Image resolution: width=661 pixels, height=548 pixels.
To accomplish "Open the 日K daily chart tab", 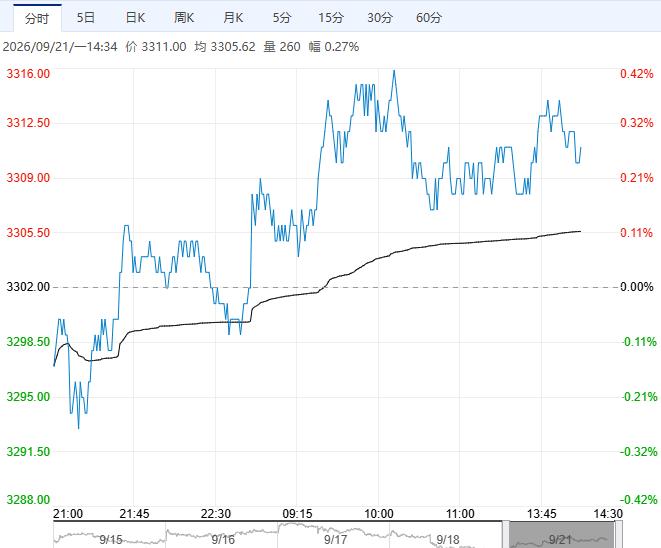I will (135, 18).
